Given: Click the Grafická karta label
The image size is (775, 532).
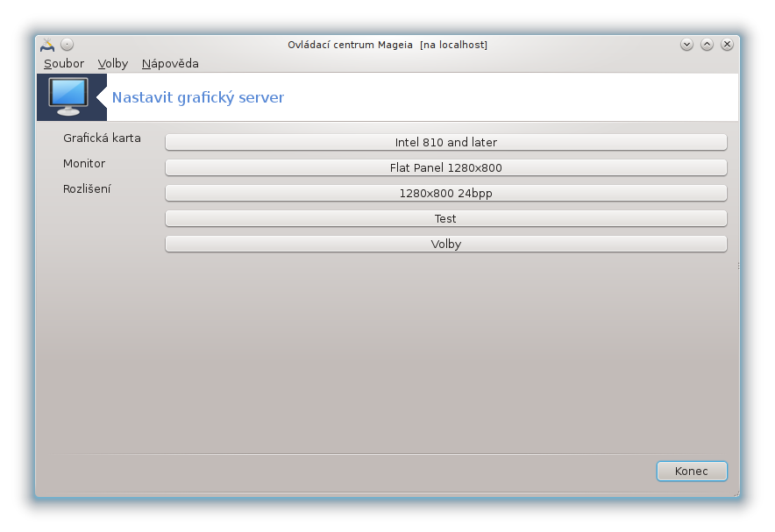Looking at the screenshot, I should tap(102, 138).
